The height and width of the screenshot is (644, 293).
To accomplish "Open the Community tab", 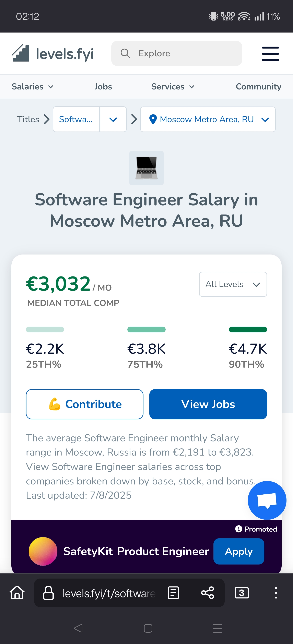I will pos(258,87).
